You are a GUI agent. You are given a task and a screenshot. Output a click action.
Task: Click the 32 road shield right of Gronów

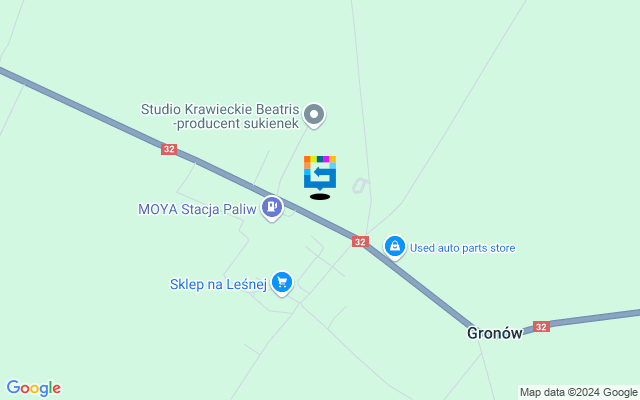(541, 327)
